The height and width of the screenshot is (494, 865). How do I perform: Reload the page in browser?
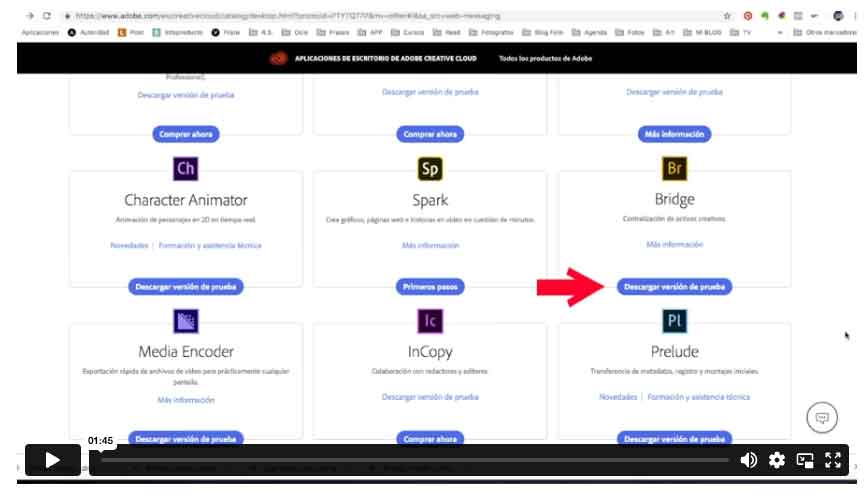[x=47, y=16]
